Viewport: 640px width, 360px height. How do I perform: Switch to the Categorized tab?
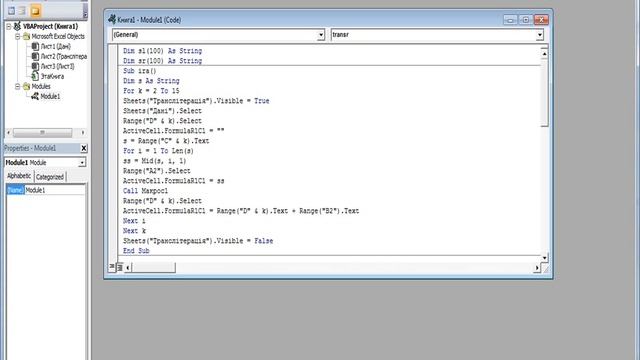click(x=50, y=177)
